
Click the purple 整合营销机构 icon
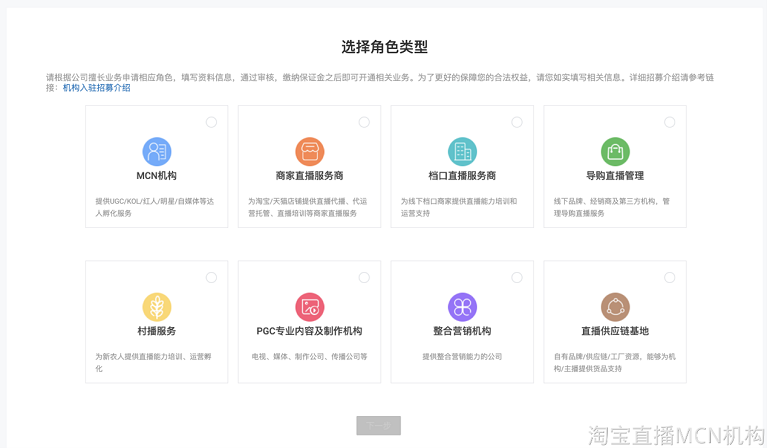[462, 307]
